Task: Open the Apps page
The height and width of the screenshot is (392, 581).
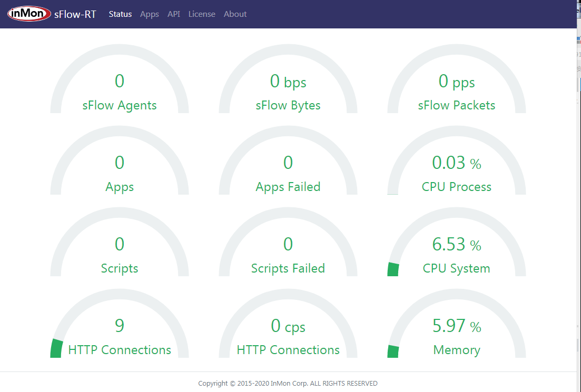Action: (x=149, y=14)
